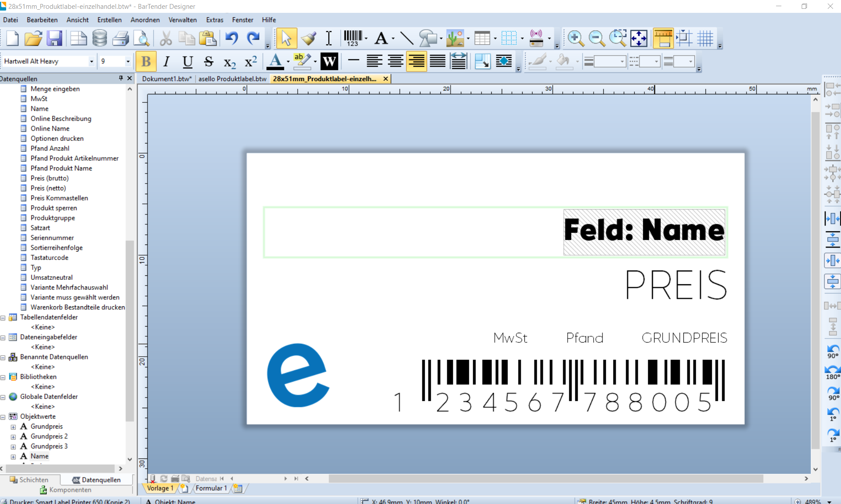The height and width of the screenshot is (504, 841).
Task: Toggle italic text formatting
Action: (x=167, y=62)
